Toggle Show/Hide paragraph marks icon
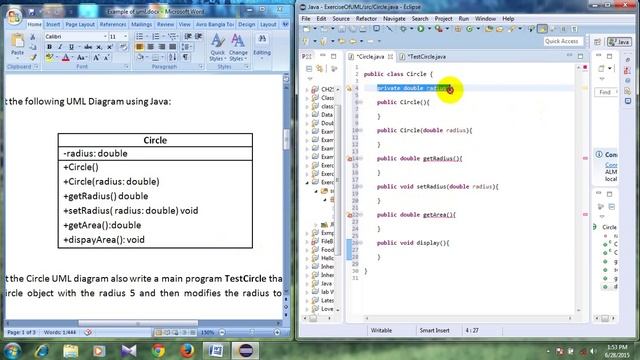This screenshot has width=640, height=360. coord(185,57)
